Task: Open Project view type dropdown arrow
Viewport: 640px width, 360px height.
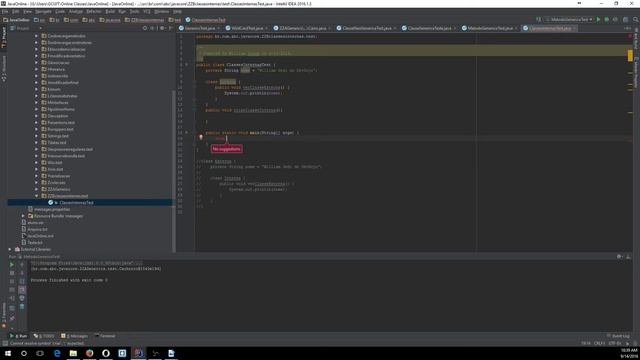Action: pos(40,28)
